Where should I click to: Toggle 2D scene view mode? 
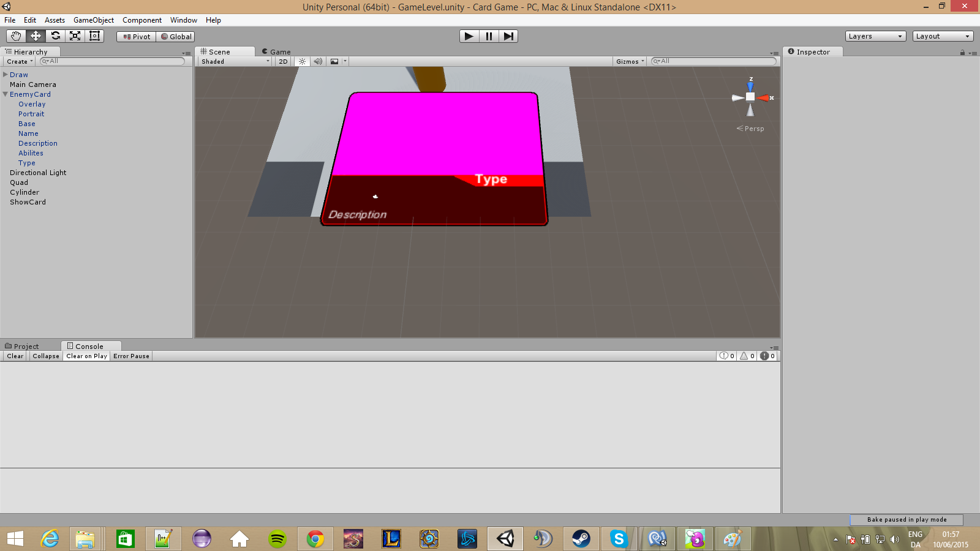pos(283,61)
